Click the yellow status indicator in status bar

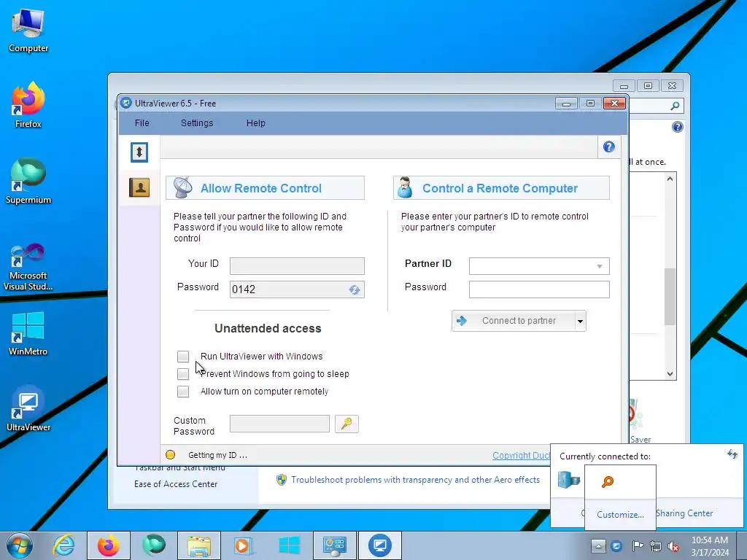point(170,455)
